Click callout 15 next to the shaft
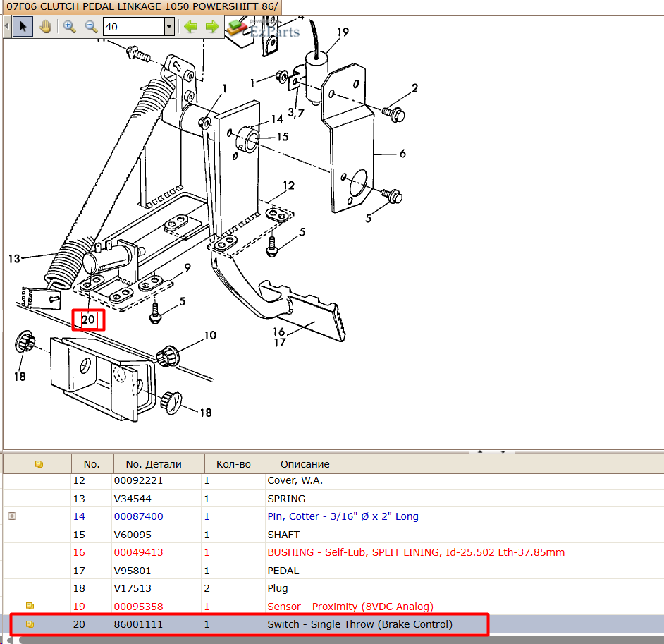The height and width of the screenshot is (644, 664). (283, 137)
